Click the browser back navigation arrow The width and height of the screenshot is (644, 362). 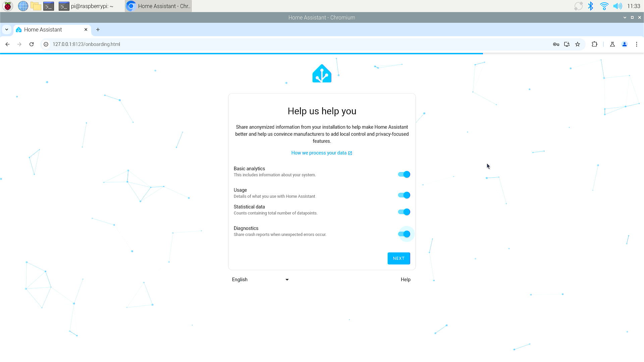(x=7, y=44)
